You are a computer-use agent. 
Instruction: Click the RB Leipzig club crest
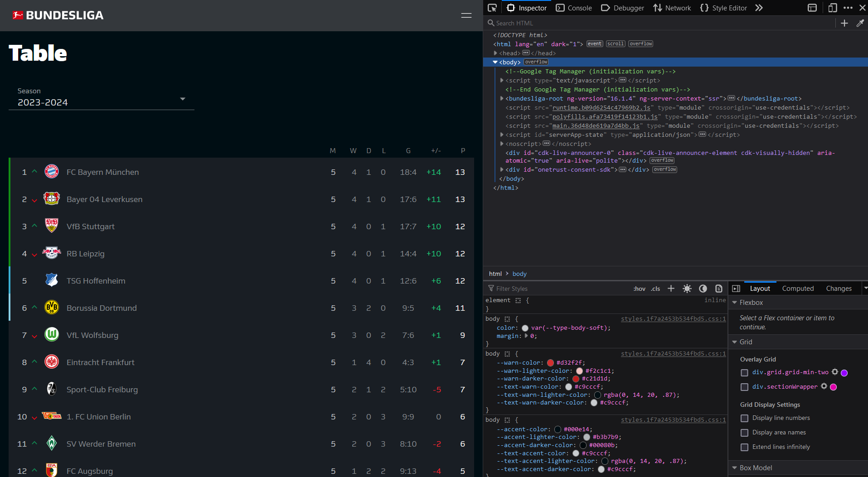[52, 253]
